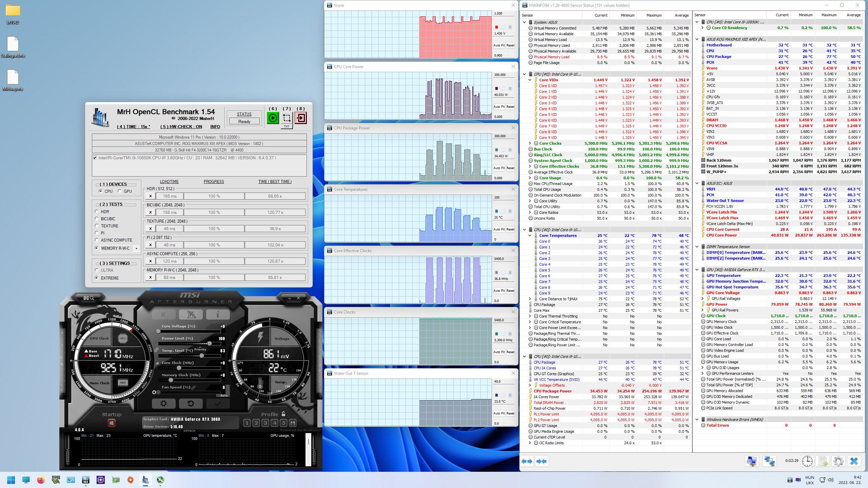Viewport: 868px width, 488px height.
Task: Click (4) TIME : 15s menu item
Action: click(x=134, y=126)
